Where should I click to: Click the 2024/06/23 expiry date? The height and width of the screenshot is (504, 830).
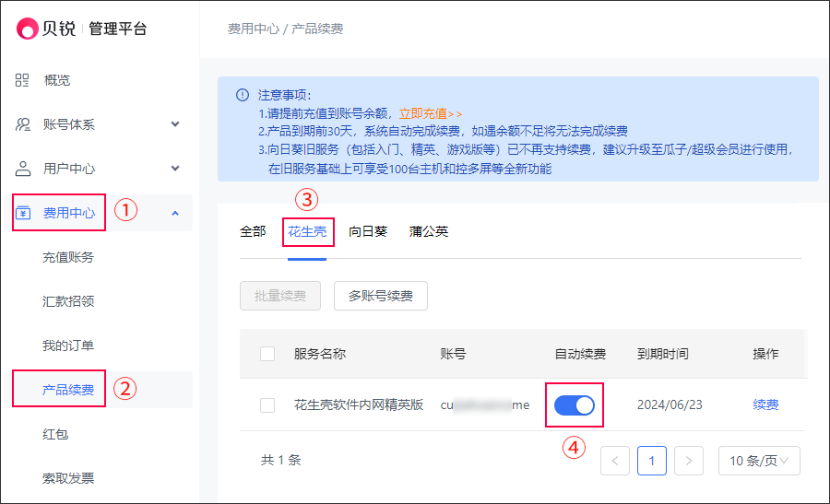pos(670,405)
